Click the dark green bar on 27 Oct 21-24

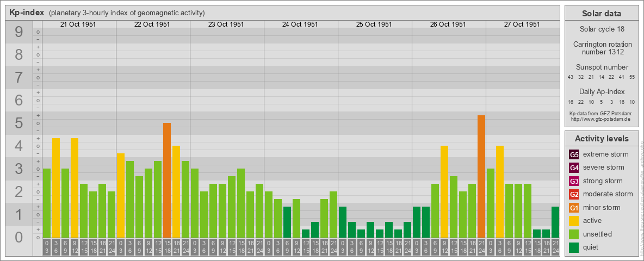(x=555, y=222)
